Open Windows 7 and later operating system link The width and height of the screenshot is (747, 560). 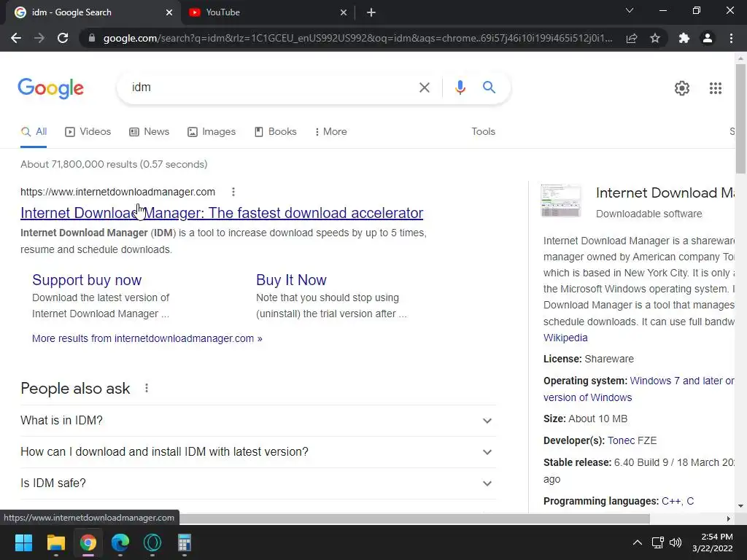pyautogui.click(x=639, y=389)
